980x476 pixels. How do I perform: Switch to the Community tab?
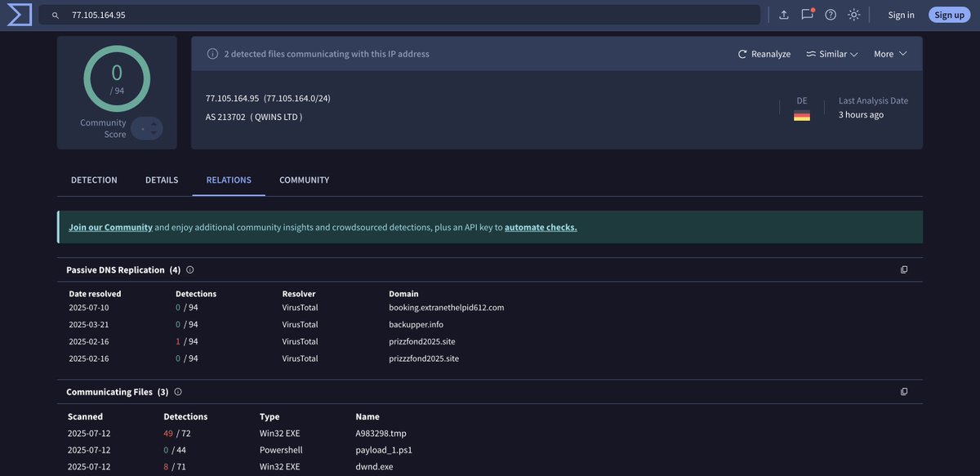[305, 180]
